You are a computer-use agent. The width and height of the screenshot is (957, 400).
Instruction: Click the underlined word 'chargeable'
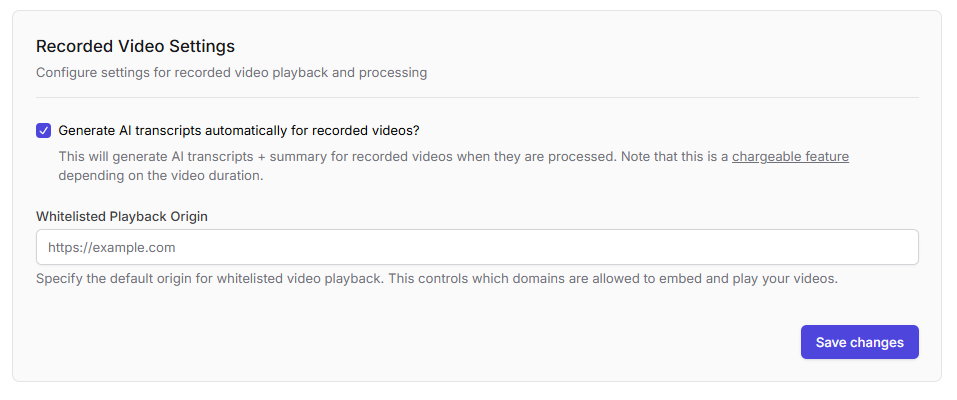[766, 157]
